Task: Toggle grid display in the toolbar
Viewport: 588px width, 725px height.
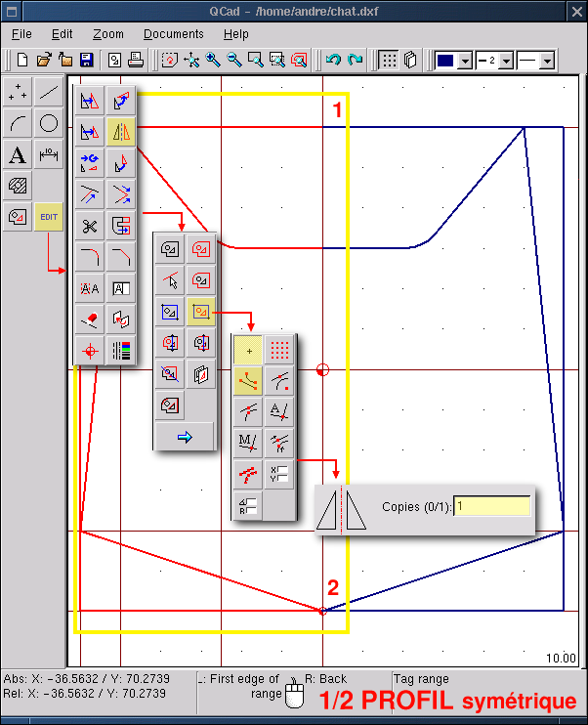Action: pyautogui.click(x=388, y=60)
